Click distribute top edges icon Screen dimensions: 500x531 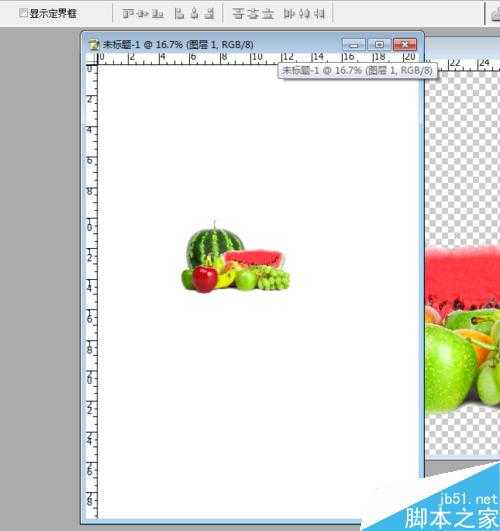[238, 14]
